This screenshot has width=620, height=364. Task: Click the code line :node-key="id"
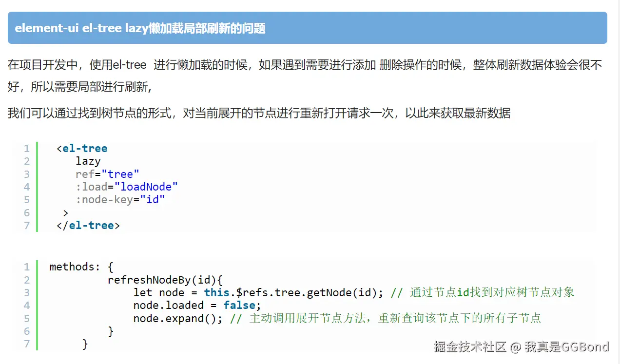(x=120, y=199)
